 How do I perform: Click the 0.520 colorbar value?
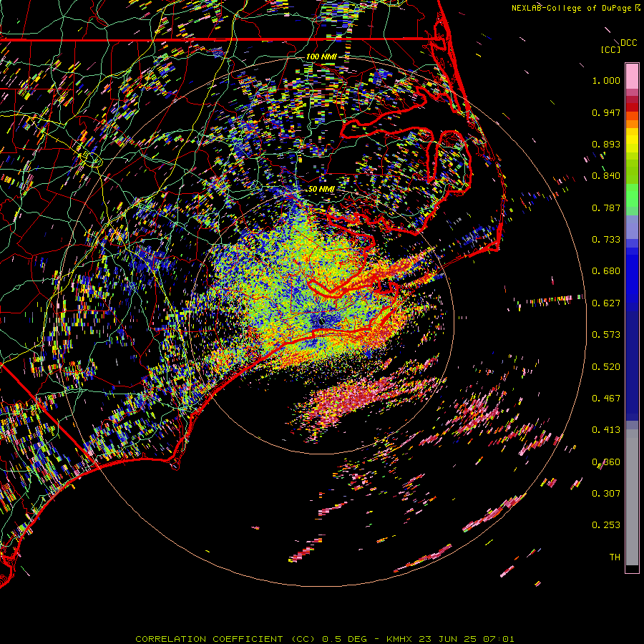(606, 367)
